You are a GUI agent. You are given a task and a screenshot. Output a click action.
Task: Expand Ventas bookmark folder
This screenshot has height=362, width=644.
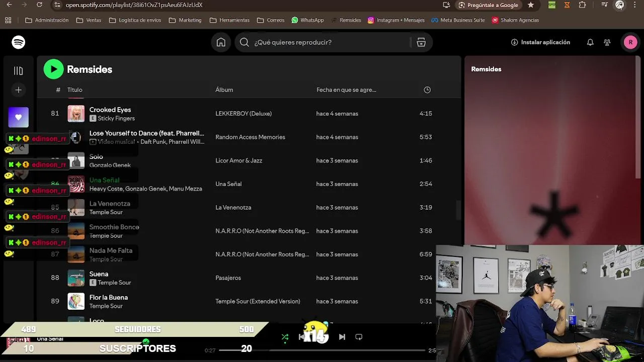pyautogui.click(x=89, y=20)
